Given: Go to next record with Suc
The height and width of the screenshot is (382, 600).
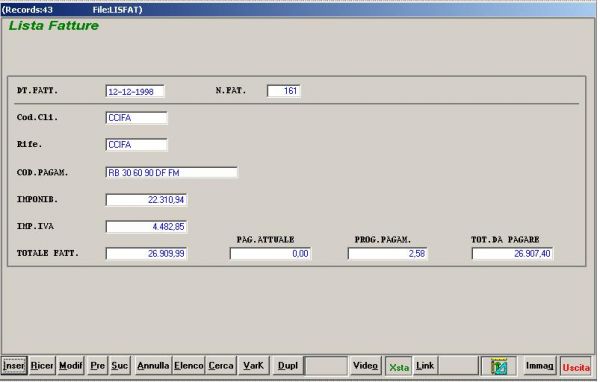Looking at the screenshot, I should tap(119, 366).
